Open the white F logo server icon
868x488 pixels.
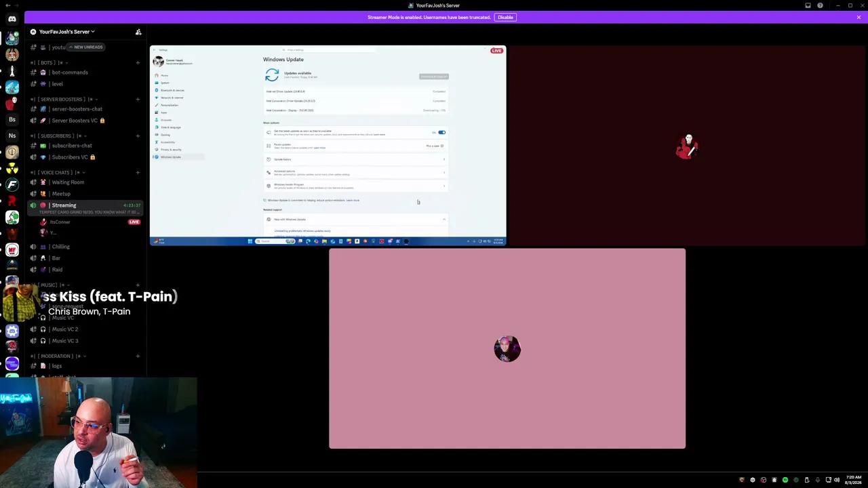pos(12,184)
